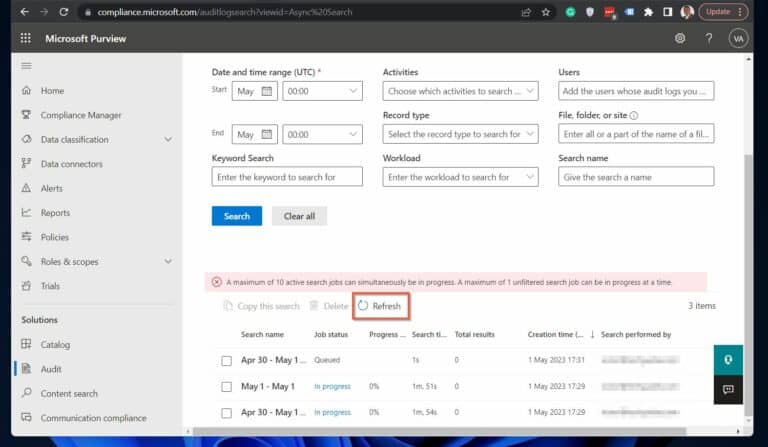
Task: Click the File, folder, or site info icon
Action: click(634, 116)
